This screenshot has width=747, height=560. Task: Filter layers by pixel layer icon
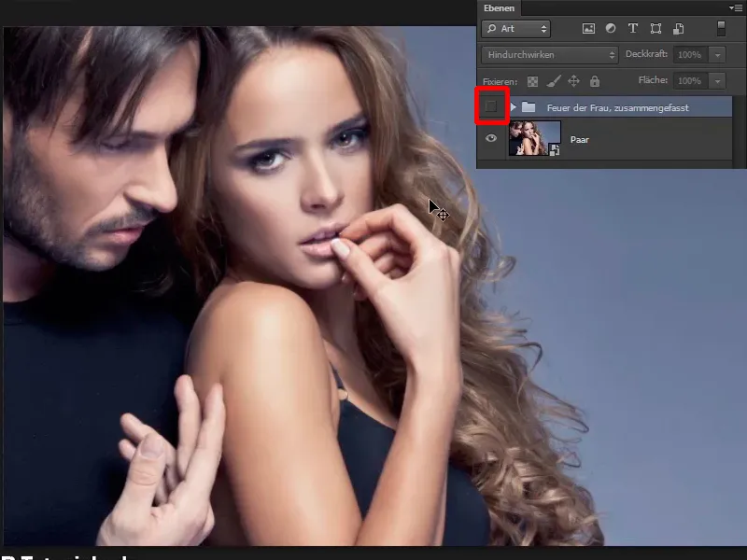pyautogui.click(x=588, y=29)
